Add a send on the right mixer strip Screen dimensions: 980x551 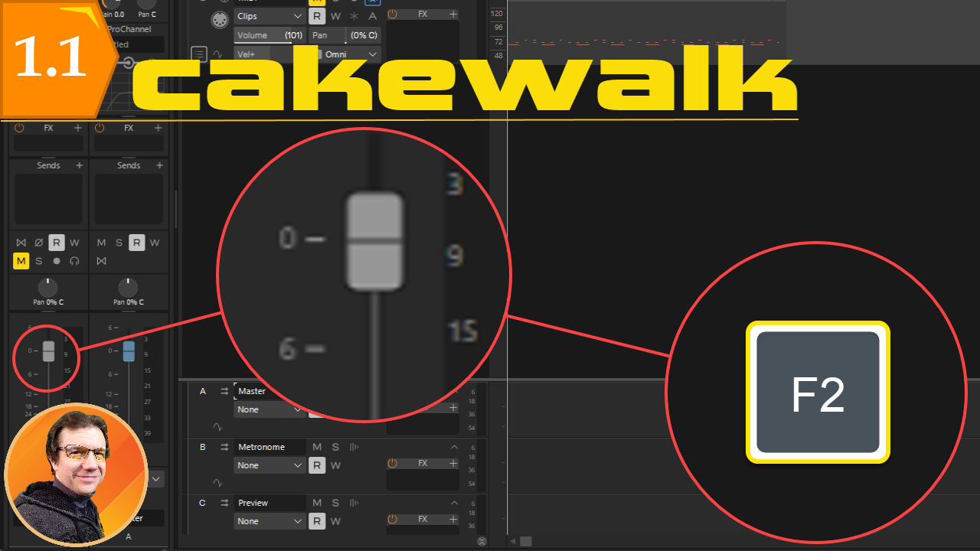tap(160, 165)
